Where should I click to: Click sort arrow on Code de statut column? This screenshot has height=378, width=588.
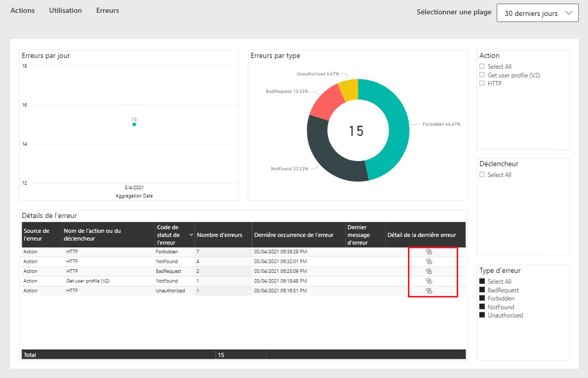pyautogui.click(x=191, y=235)
